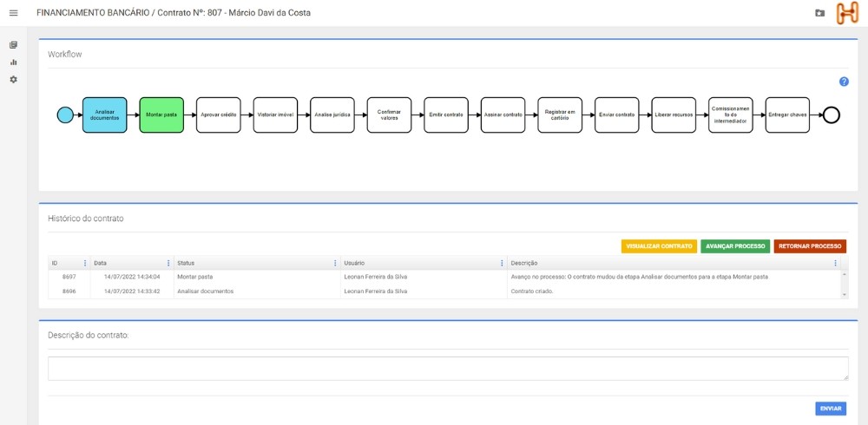This screenshot has height=425, width=868.
Task: Open the Usuário column options menu
Action: [x=502, y=263]
